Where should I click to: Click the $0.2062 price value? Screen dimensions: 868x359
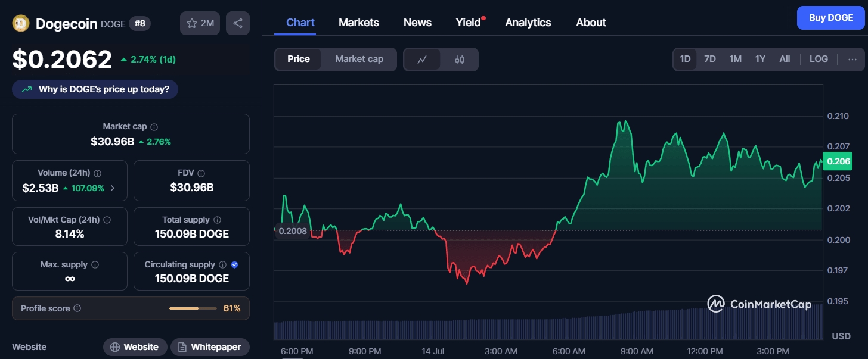63,60
